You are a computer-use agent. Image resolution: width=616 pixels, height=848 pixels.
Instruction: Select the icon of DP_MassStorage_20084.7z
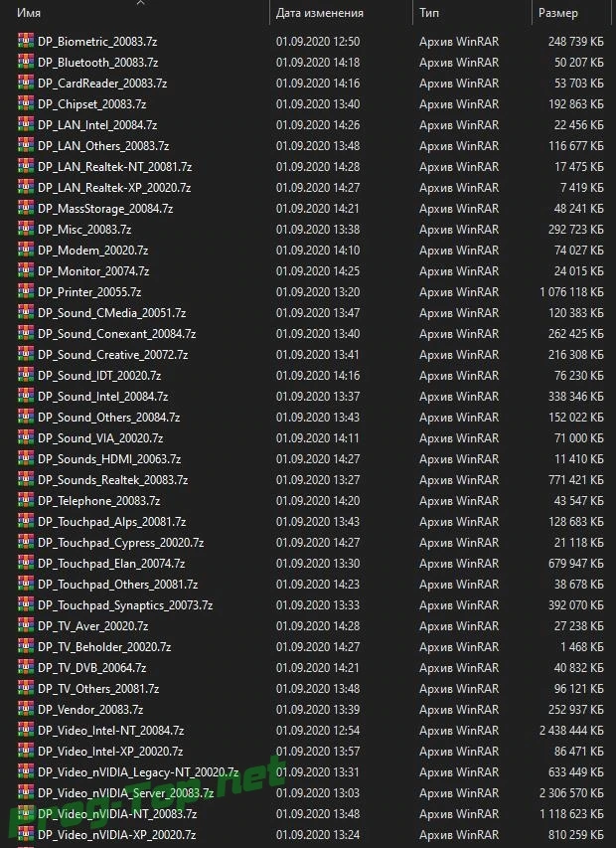coord(26,208)
